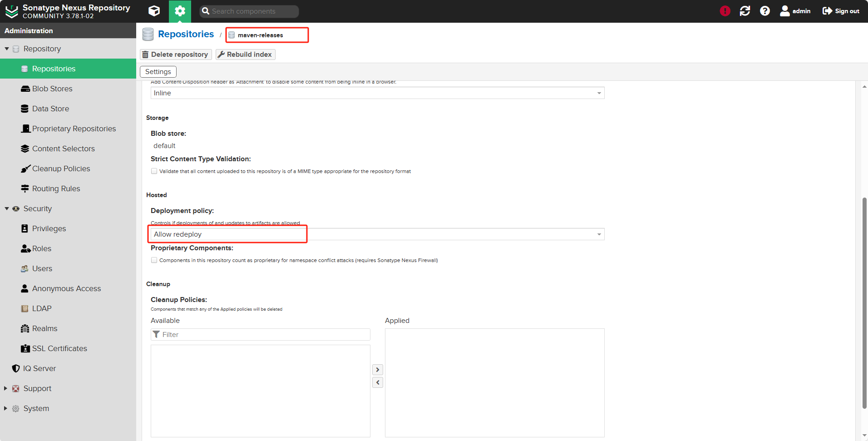Image resolution: width=868 pixels, height=441 pixels.
Task: Click the Privileges badge icon
Action: click(25, 228)
